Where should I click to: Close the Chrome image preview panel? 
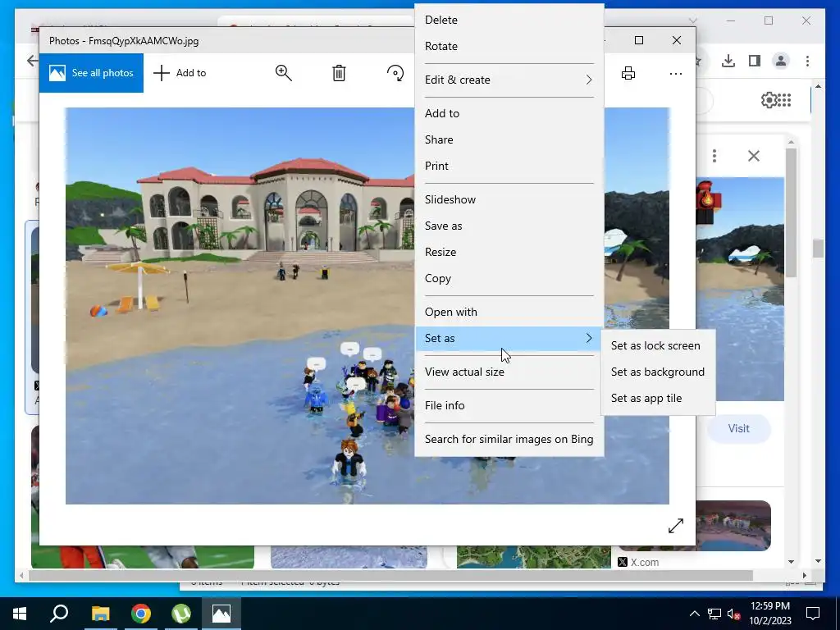(754, 156)
